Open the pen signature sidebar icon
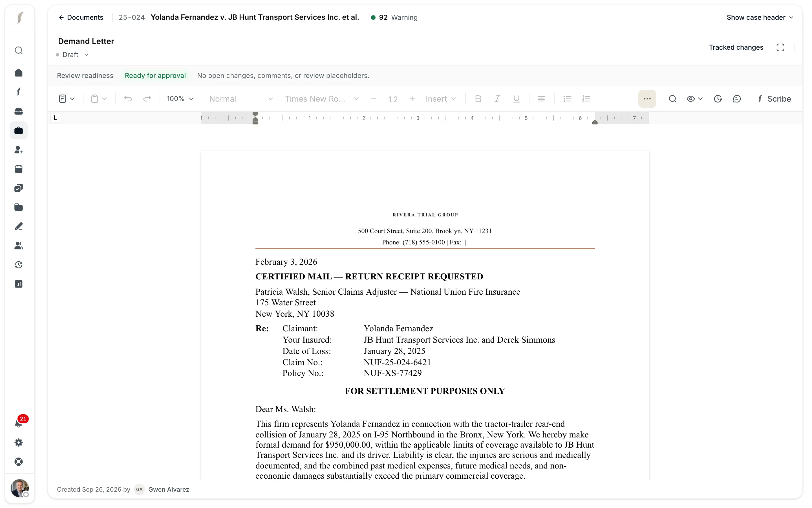Viewport: 812px width, 508px height. 19,226
